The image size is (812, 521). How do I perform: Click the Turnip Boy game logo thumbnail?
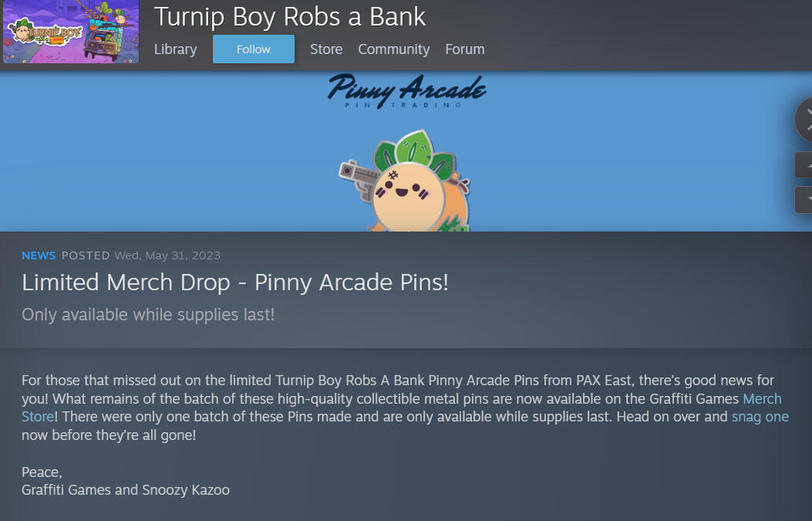(x=71, y=31)
